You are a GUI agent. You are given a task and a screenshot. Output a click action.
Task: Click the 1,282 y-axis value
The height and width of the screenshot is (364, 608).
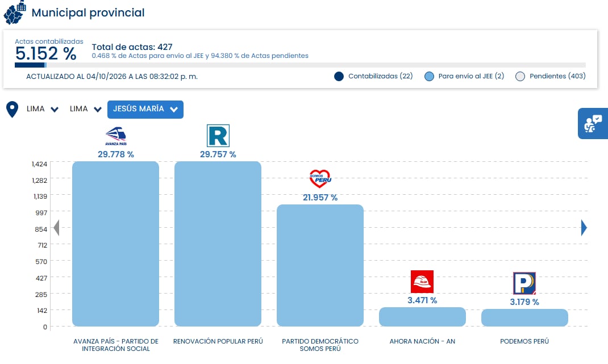[x=40, y=181]
